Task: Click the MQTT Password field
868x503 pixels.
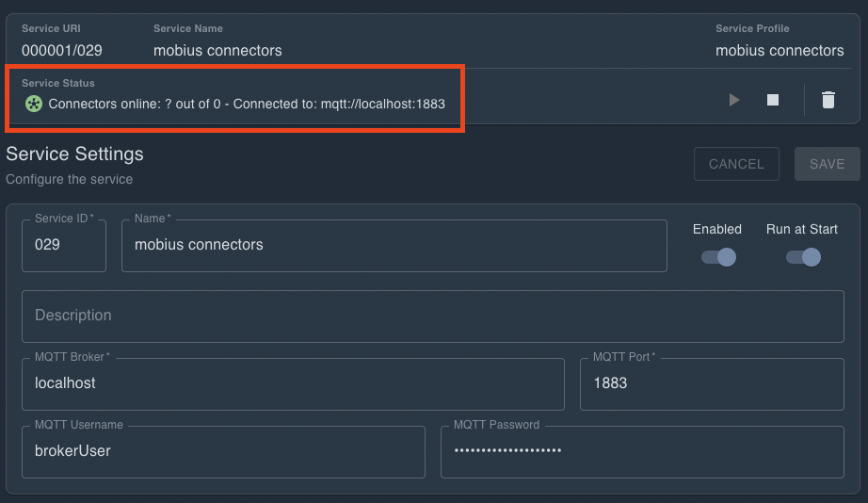Action: (642, 451)
